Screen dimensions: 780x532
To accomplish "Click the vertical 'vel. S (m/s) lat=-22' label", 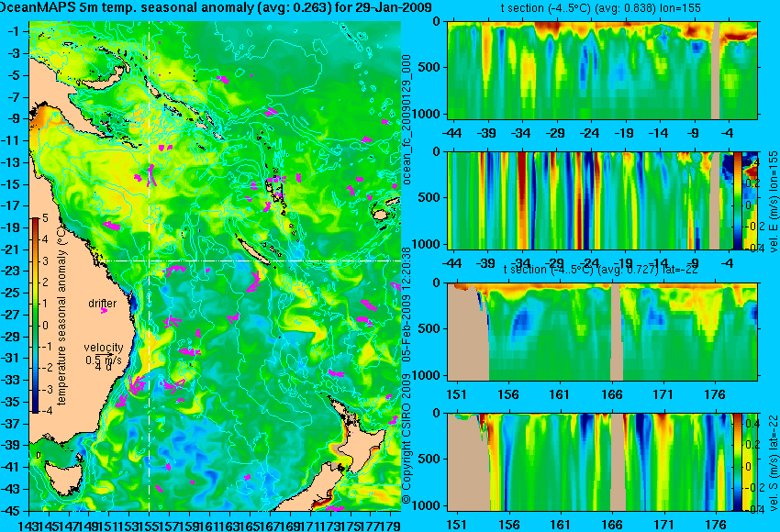I will click(773, 462).
